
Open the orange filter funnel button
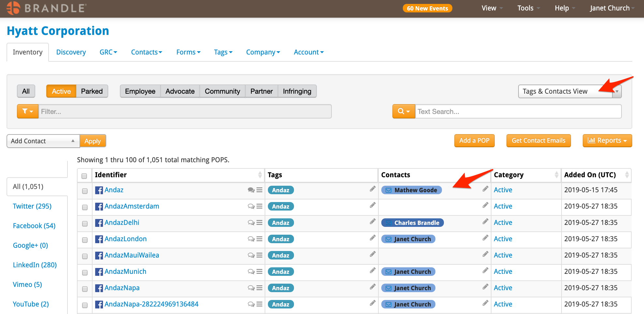tap(28, 111)
